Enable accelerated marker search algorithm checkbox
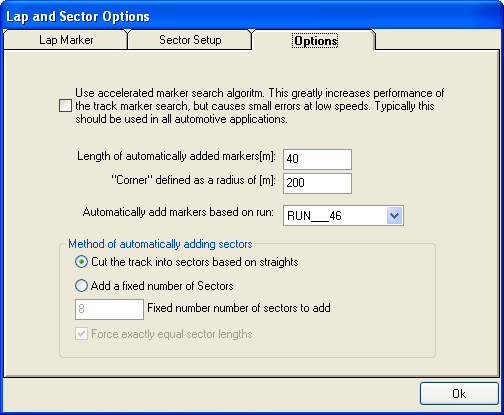 click(x=65, y=106)
